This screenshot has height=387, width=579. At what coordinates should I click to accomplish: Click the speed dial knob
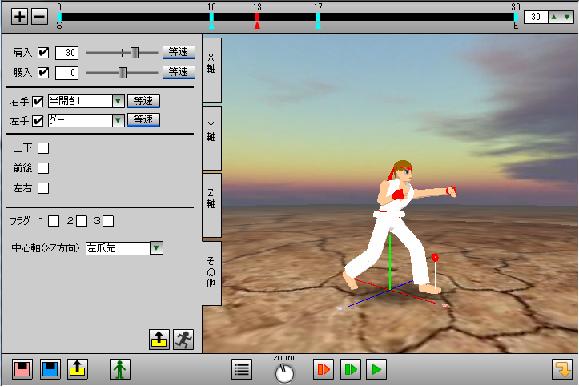[x=284, y=372]
